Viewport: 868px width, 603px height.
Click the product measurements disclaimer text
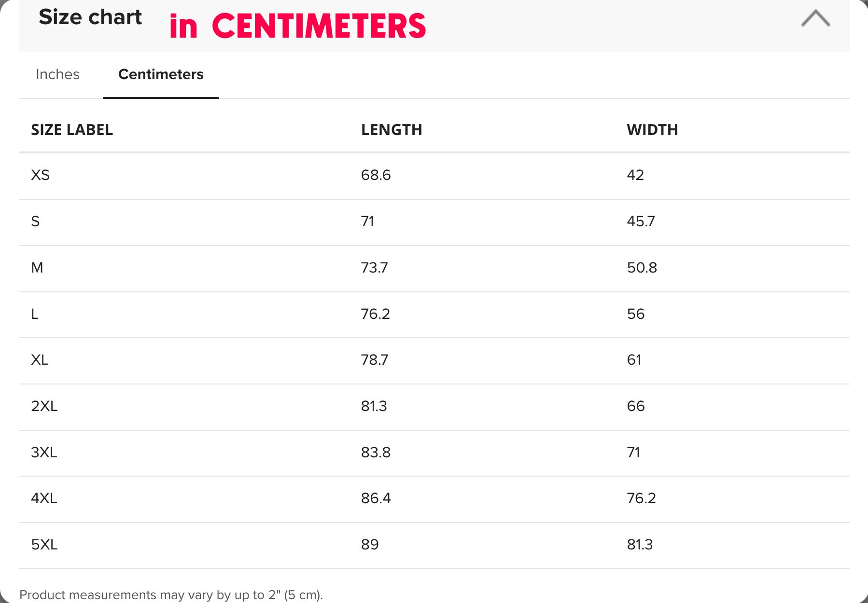[171, 595]
